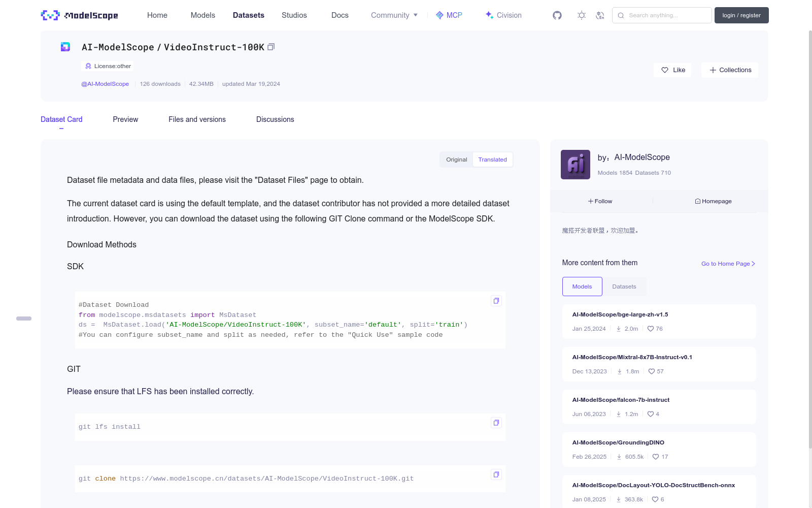Toggle light/dark theme sun icon

click(x=582, y=15)
